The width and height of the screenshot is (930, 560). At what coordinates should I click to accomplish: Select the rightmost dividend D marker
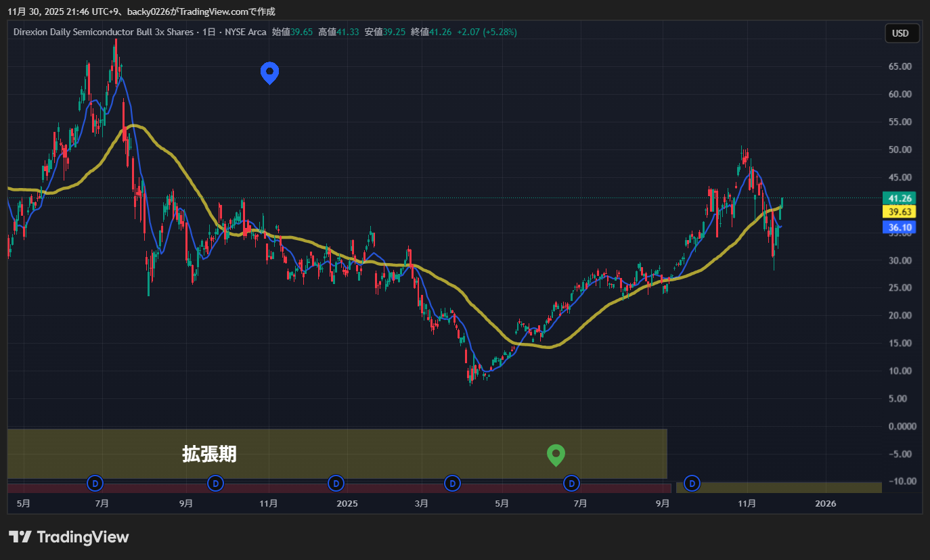tap(692, 483)
